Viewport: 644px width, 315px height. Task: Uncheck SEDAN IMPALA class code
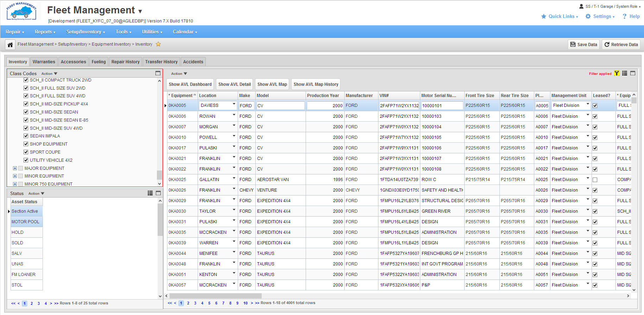[x=26, y=136]
